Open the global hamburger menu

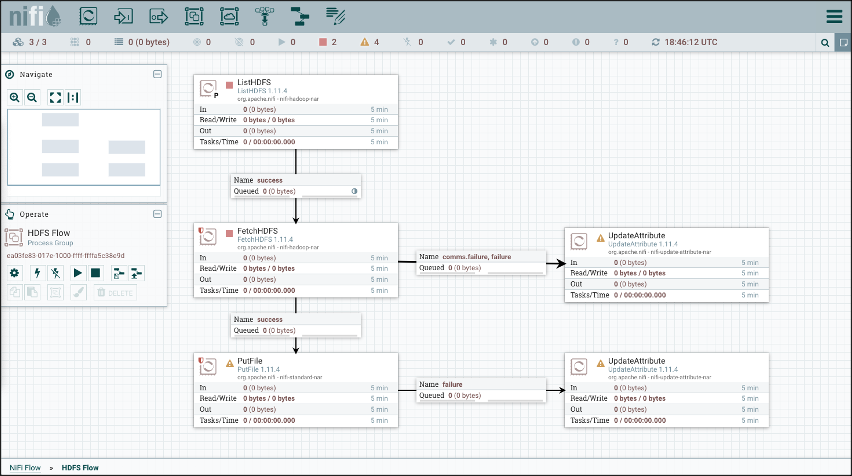[x=834, y=16]
